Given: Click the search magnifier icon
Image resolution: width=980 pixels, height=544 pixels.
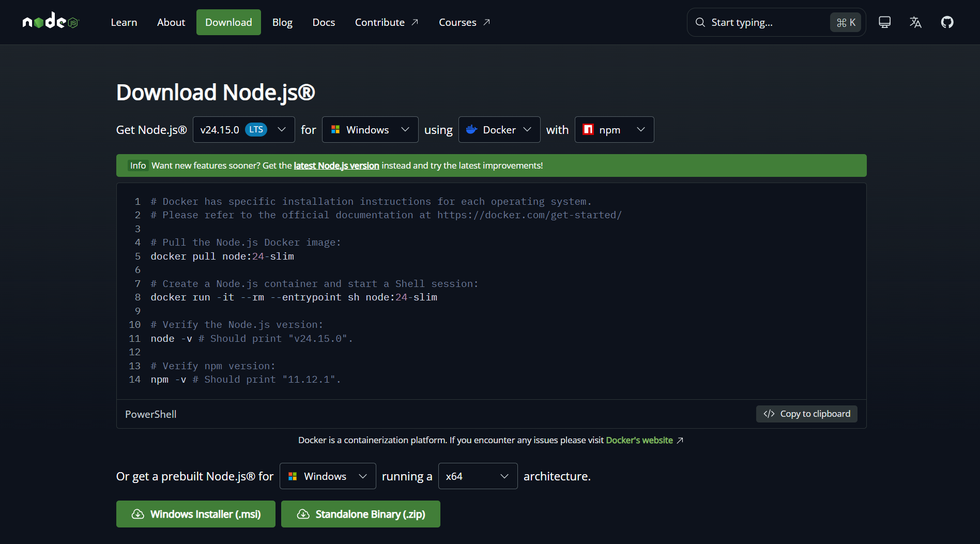Looking at the screenshot, I should click(700, 22).
